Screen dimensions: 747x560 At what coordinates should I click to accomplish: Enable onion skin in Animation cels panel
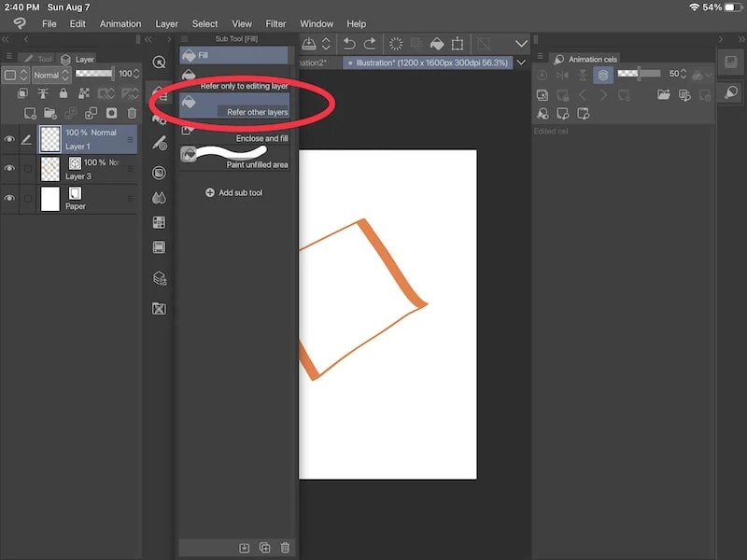pyautogui.click(x=603, y=75)
